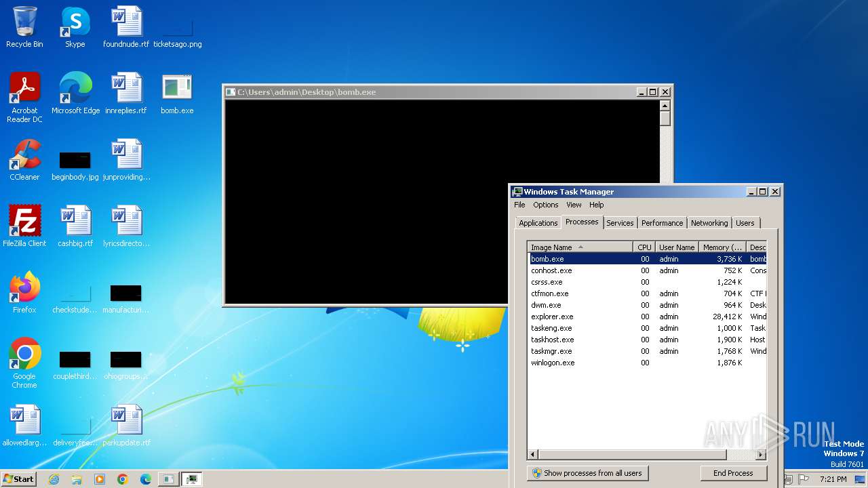Select couplethird file icon
Image resolution: width=868 pixels, height=488 pixels.
tap(75, 365)
